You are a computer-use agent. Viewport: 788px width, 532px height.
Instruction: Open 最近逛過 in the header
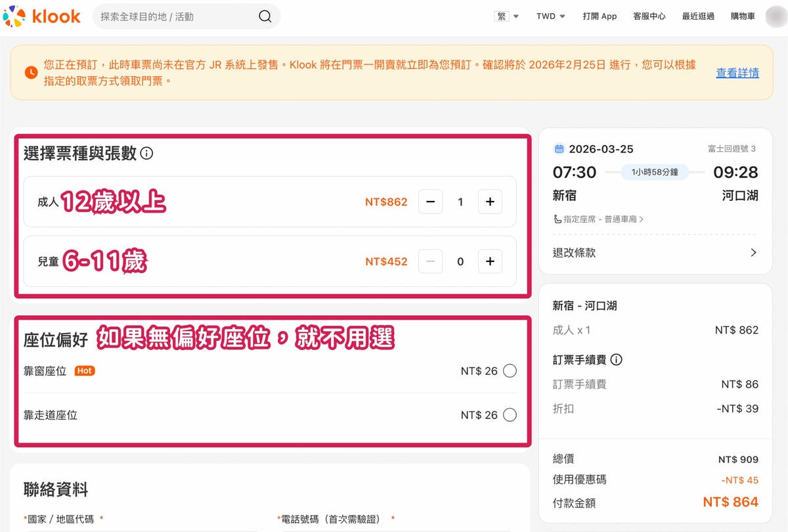pyautogui.click(x=698, y=16)
